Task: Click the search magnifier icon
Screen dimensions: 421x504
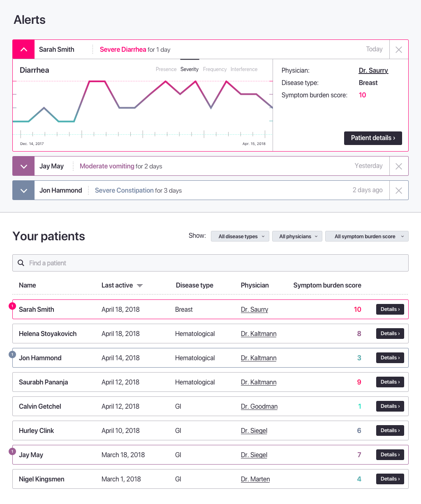Action: tap(21, 263)
